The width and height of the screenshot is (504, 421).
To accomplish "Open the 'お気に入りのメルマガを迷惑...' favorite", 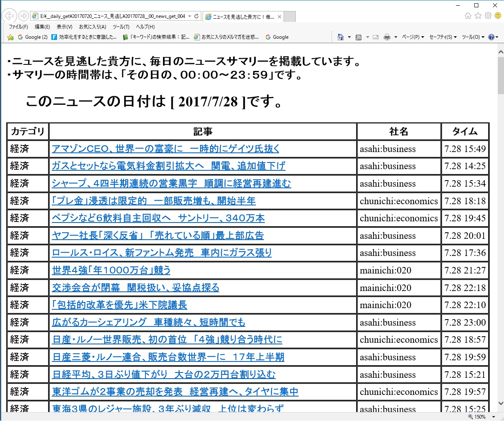I will (227, 37).
